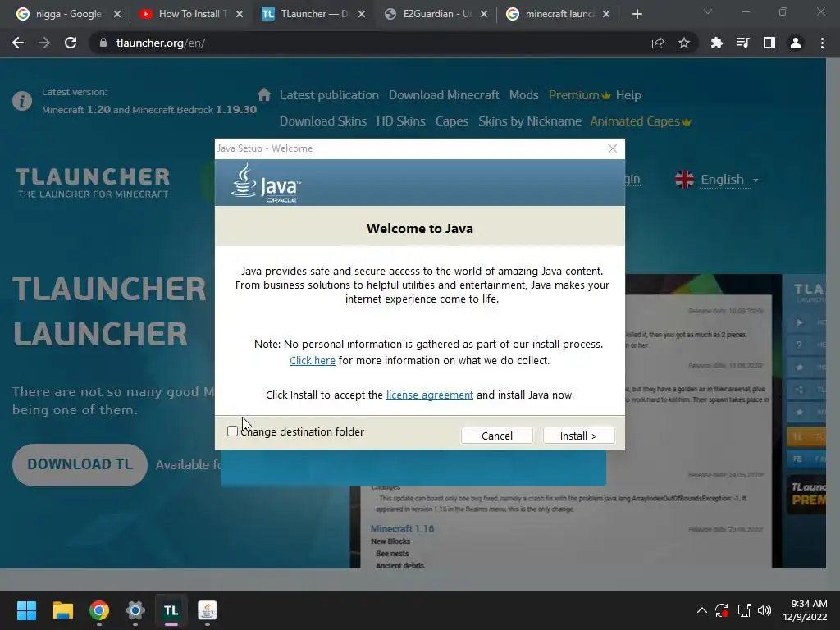Viewport: 840px width, 630px height.
Task: Open the Animated Capes link
Action: tap(640, 121)
